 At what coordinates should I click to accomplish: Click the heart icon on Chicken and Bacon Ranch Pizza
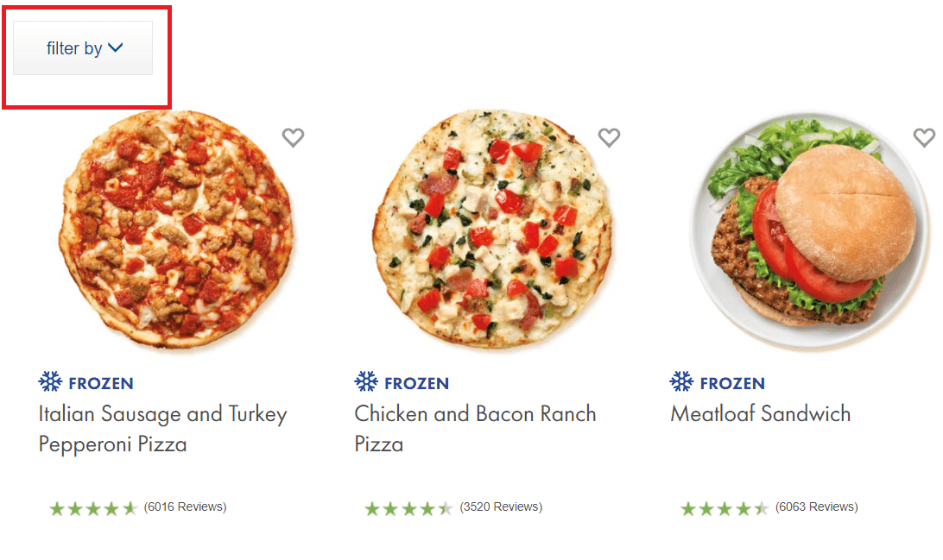pos(609,137)
